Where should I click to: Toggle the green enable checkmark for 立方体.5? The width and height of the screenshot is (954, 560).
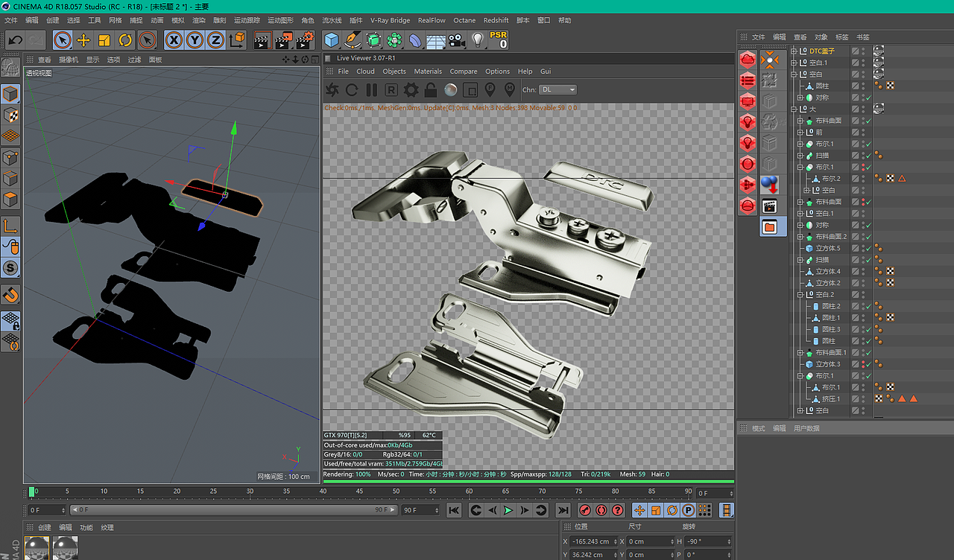click(x=869, y=248)
